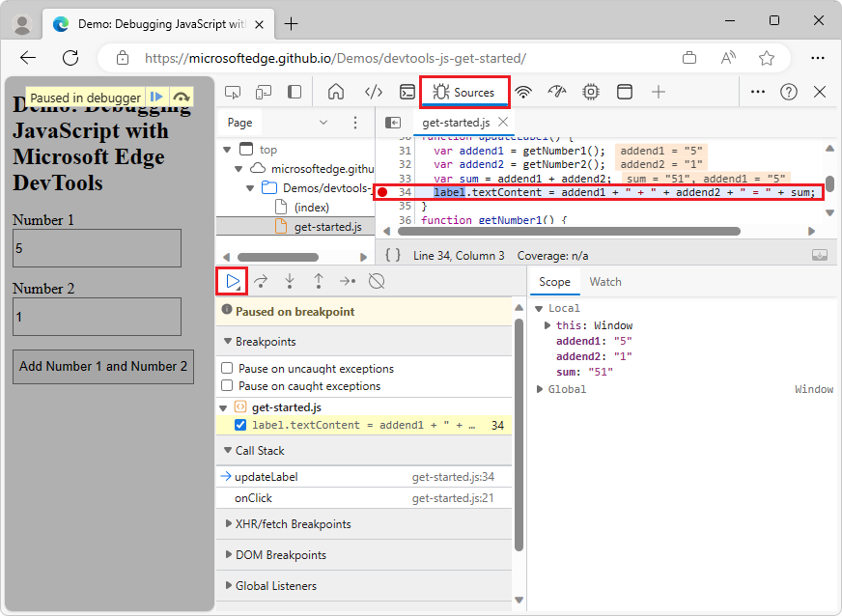The height and width of the screenshot is (616, 842).
Task: Resume script execution in the debugger
Action: point(232,281)
